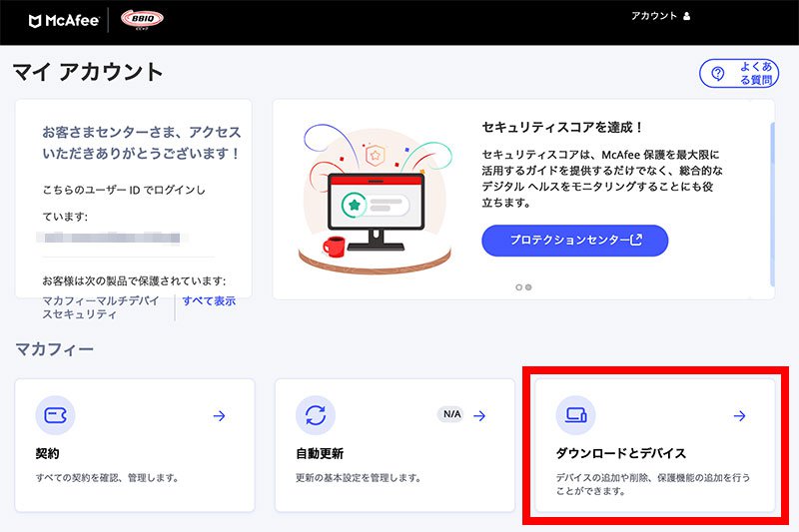Open the ダウンロードとデバイス card arrow
The image size is (799, 532).
[x=739, y=416]
